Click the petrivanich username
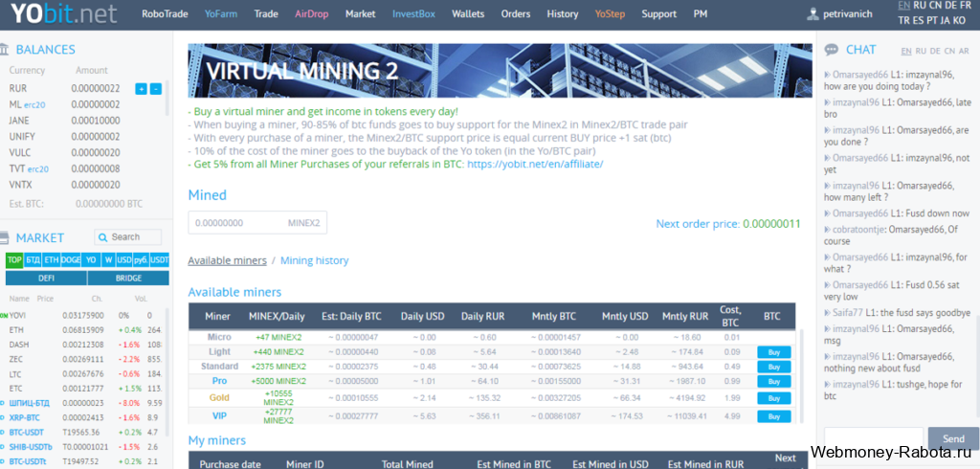 848,13
